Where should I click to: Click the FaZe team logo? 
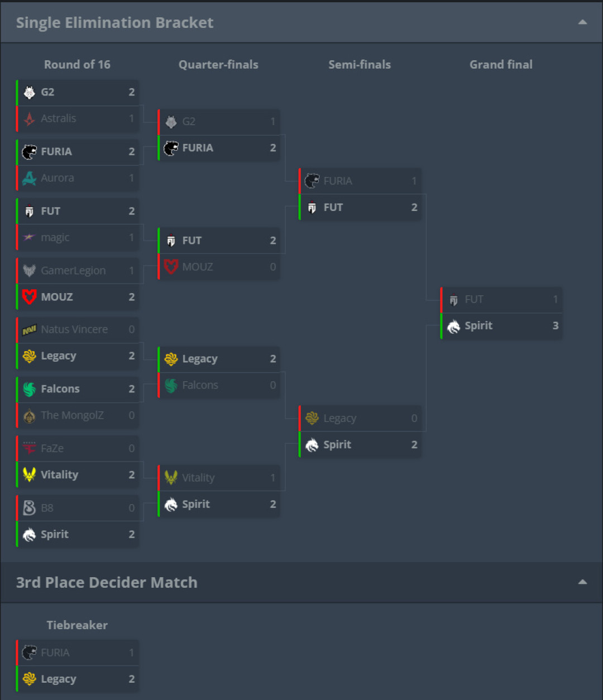[30, 449]
